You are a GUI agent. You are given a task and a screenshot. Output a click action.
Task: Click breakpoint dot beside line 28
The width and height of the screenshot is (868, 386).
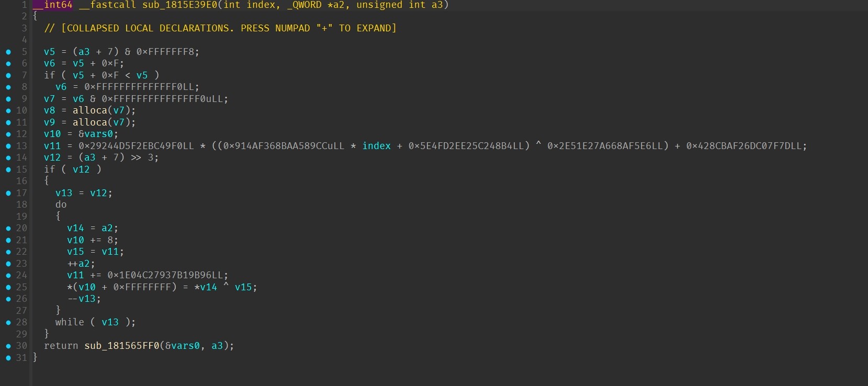coord(8,322)
